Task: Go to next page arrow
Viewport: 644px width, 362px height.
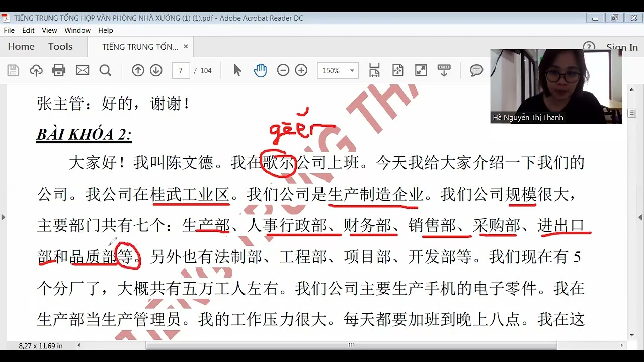Action: coord(156,71)
